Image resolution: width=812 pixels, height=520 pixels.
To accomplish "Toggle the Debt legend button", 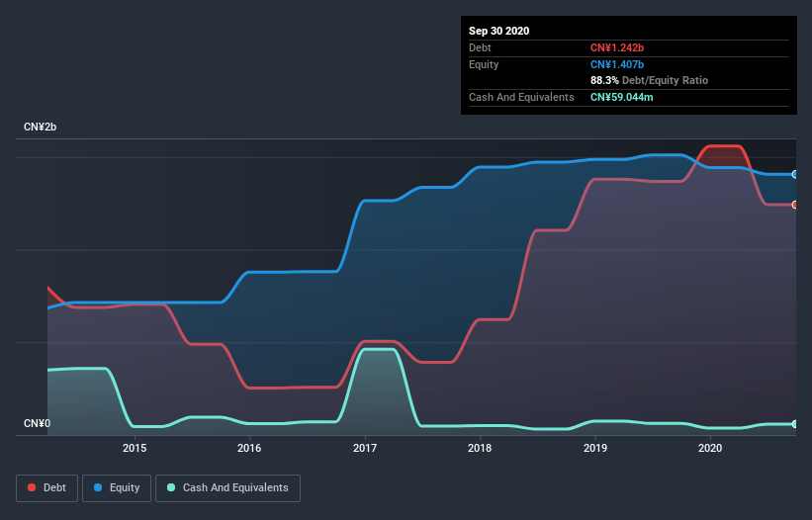I will point(46,488).
